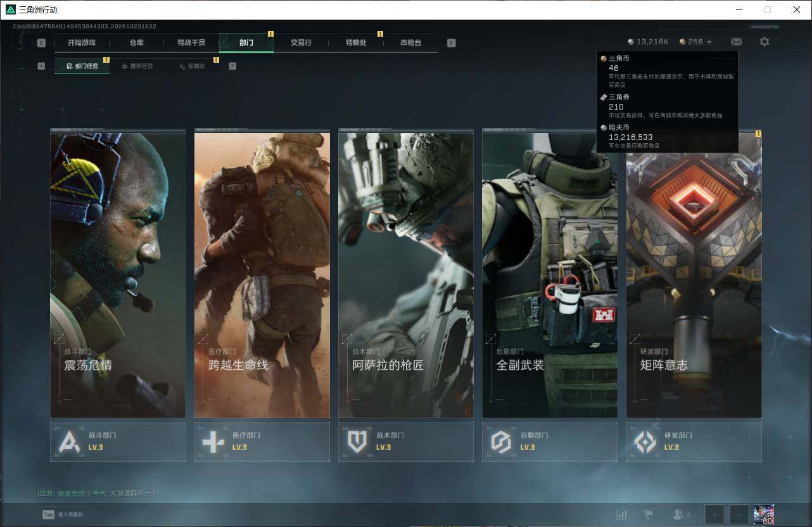
Task: Click the 三角币 label in the tooltip
Action: pos(619,58)
